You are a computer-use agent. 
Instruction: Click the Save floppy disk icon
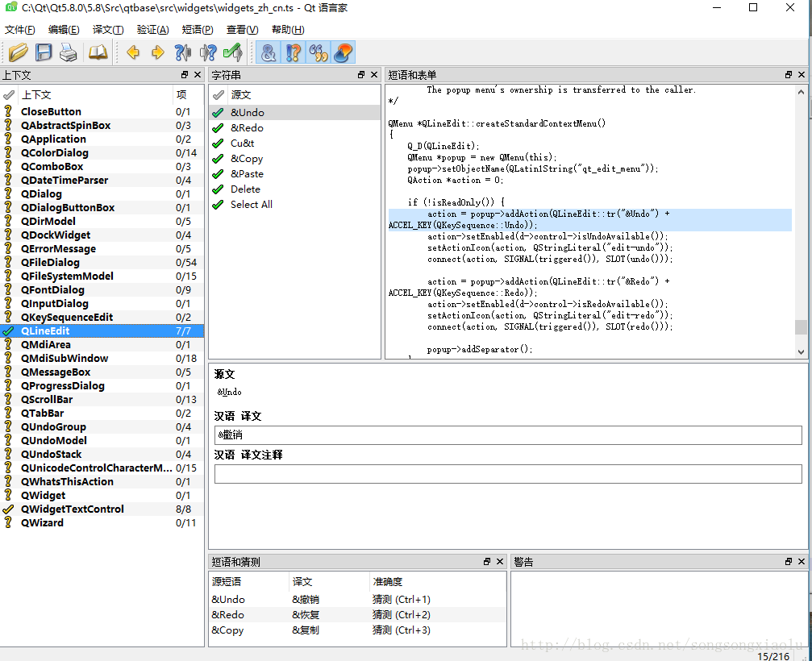click(44, 52)
